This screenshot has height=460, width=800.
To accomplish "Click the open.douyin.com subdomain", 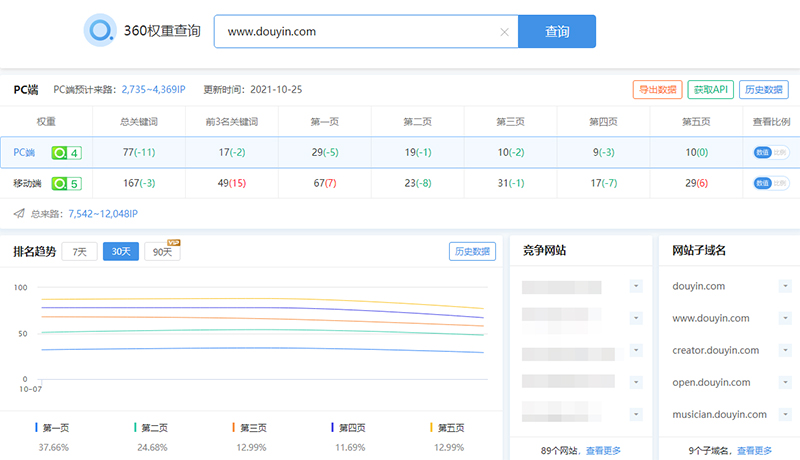I will click(711, 382).
